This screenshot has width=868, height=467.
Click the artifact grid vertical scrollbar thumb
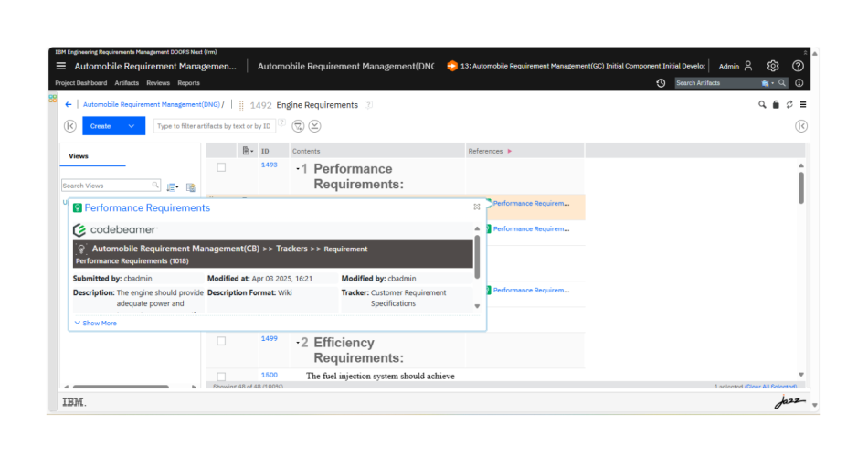pyautogui.click(x=801, y=187)
